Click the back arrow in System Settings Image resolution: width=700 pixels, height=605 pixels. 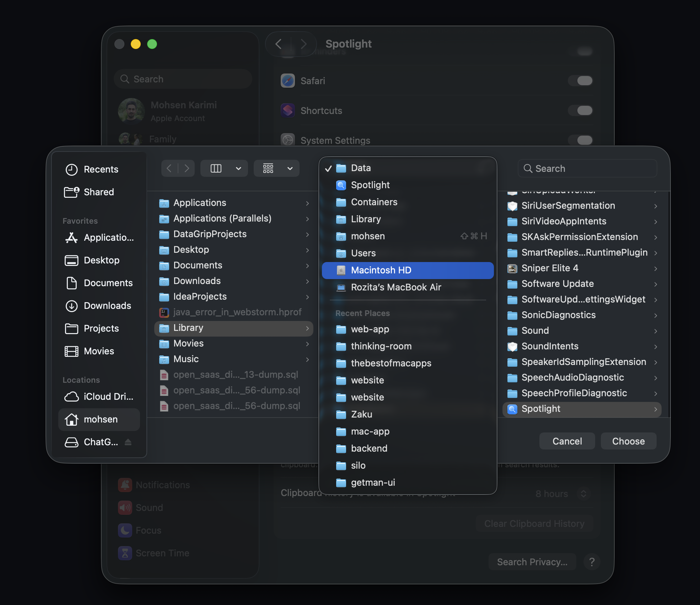pyautogui.click(x=279, y=44)
